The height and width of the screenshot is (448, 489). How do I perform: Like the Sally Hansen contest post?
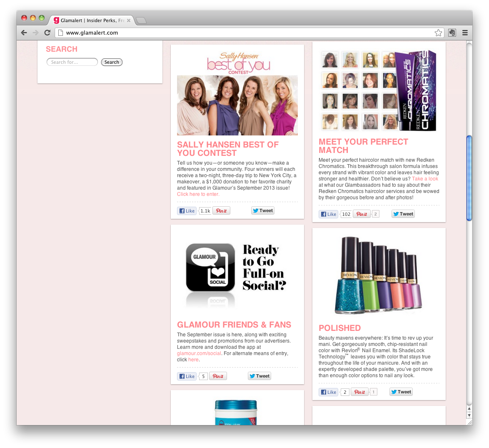[187, 211]
